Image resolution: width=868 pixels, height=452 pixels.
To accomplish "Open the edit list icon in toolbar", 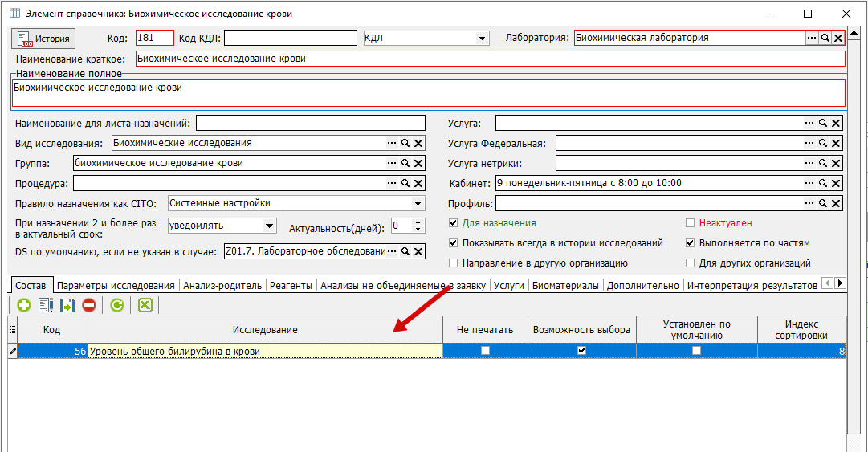I will click(46, 305).
